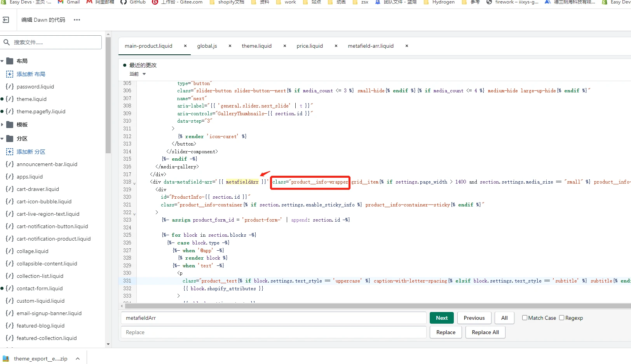This screenshot has width=631, height=364.
Task: Open the GitHub bookmark
Action: tap(133, 2)
